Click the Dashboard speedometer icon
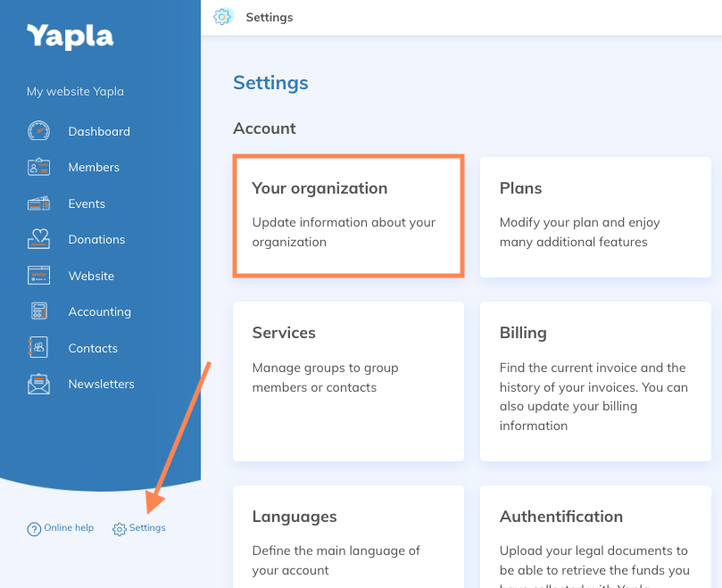The height and width of the screenshot is (588, 722). (38, 131)
